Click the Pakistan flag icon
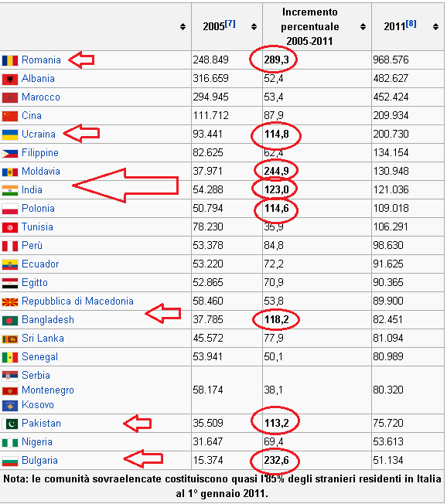This screenshot has width=447, height=504. [x=10, y=424]
